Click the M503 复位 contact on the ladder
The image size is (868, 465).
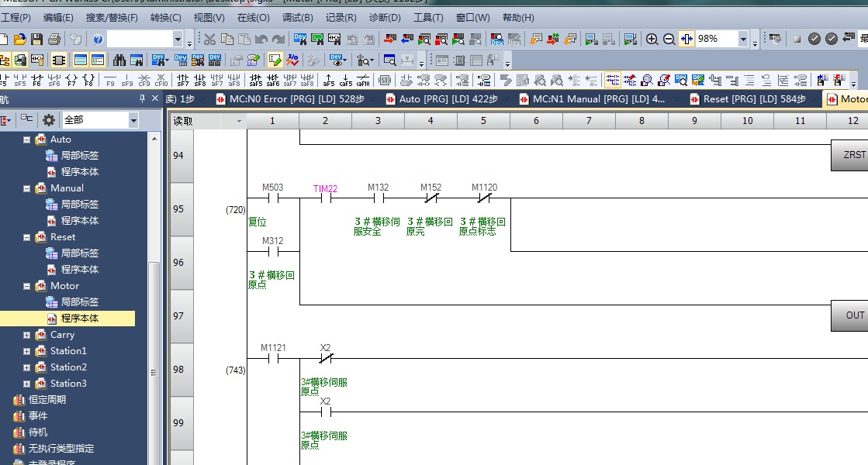click(272, 198)
